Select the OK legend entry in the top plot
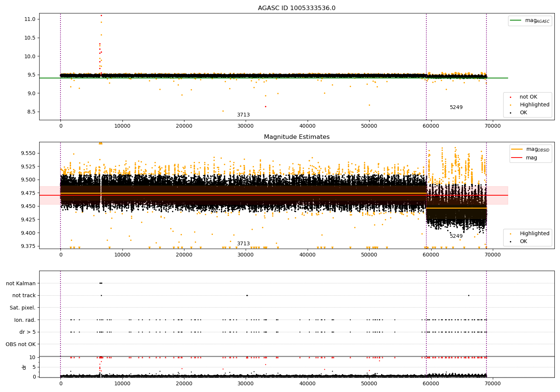The height and width of the screenshot is (392, 560). 523,113
